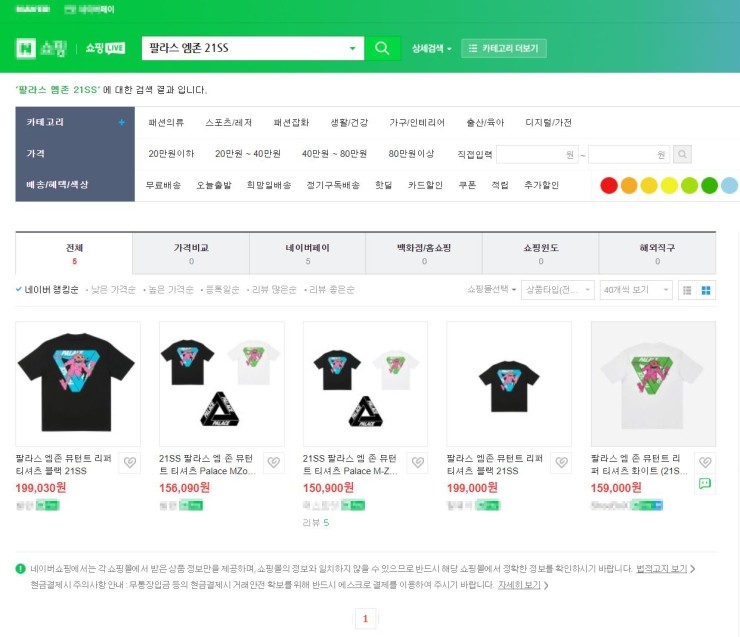This screenshot has width=740, height=637.
Task: Go to page 1
Action: [x=365, y=619]
